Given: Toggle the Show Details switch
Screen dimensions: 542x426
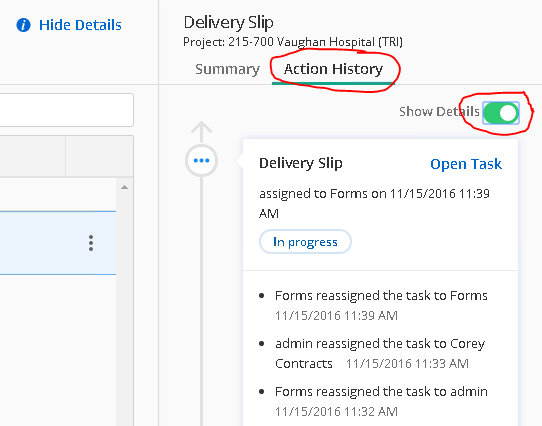Looking at the screenshot, I should point(501,113).
